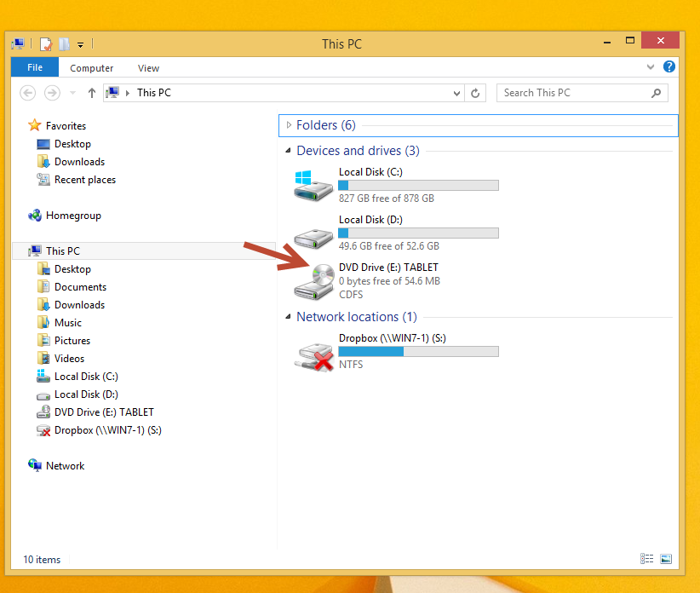The image size is (700, 593).
Task: Click the address bar breadcrumb arrow
Action: tap(128, 93)
